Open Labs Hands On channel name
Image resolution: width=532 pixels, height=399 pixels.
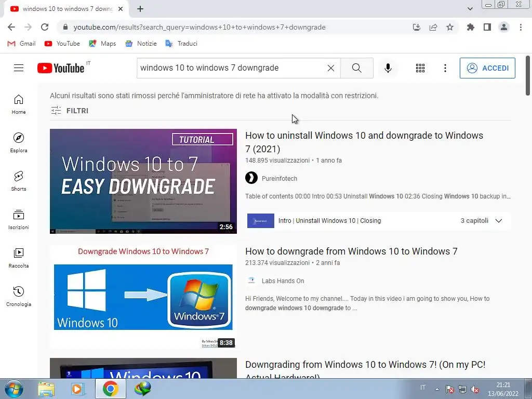[x=283, y=281]
